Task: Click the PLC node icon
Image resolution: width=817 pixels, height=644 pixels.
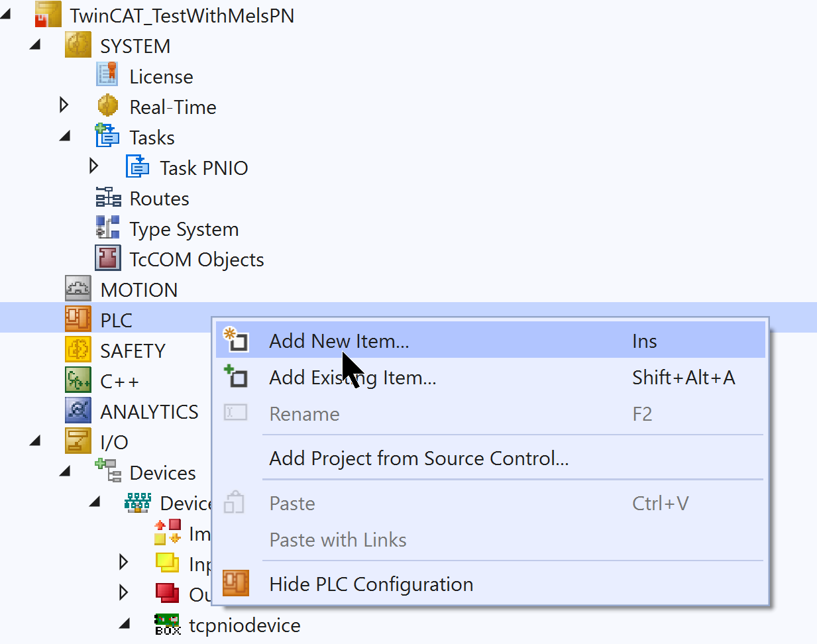Action: 78,319
